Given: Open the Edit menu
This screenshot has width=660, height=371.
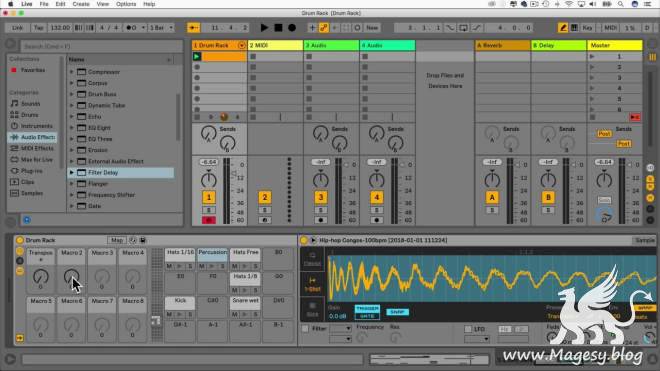Looking at the screenshot, I should click(60, 4).
